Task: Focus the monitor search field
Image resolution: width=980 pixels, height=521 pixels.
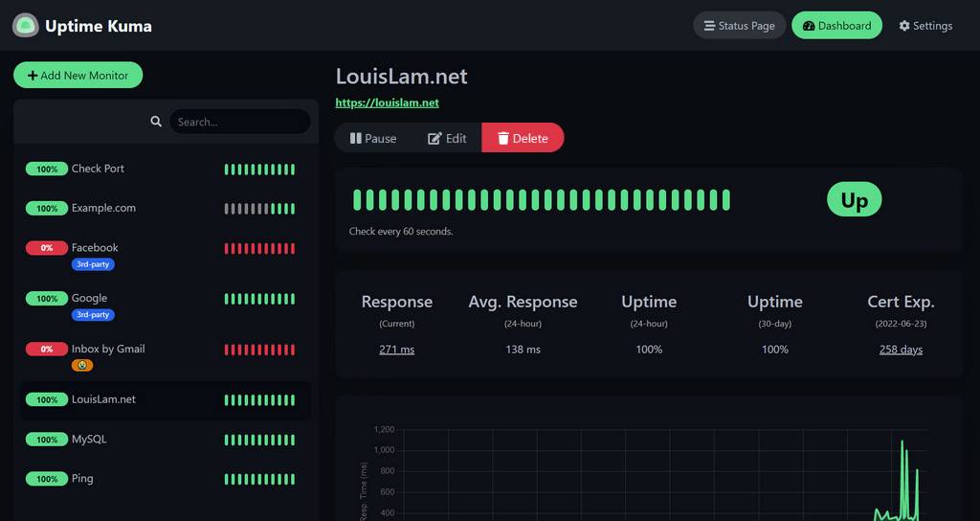Action: [239, 122]
